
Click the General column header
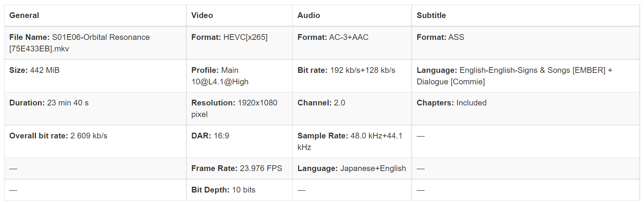click(24, 15)
